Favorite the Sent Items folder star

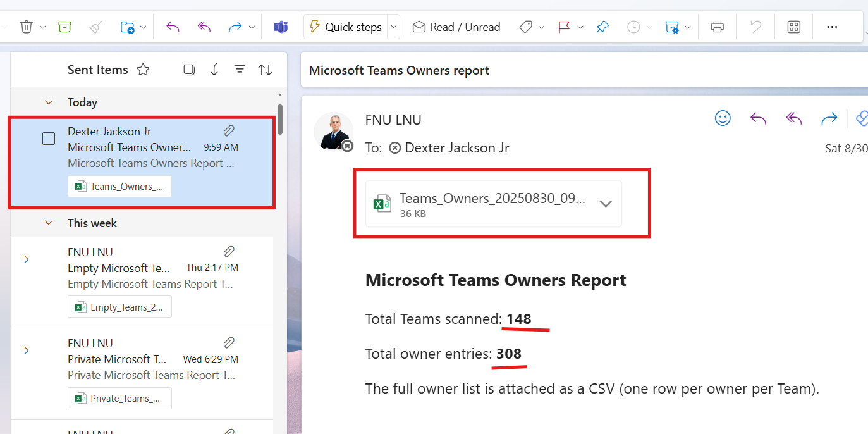(144, 70)
